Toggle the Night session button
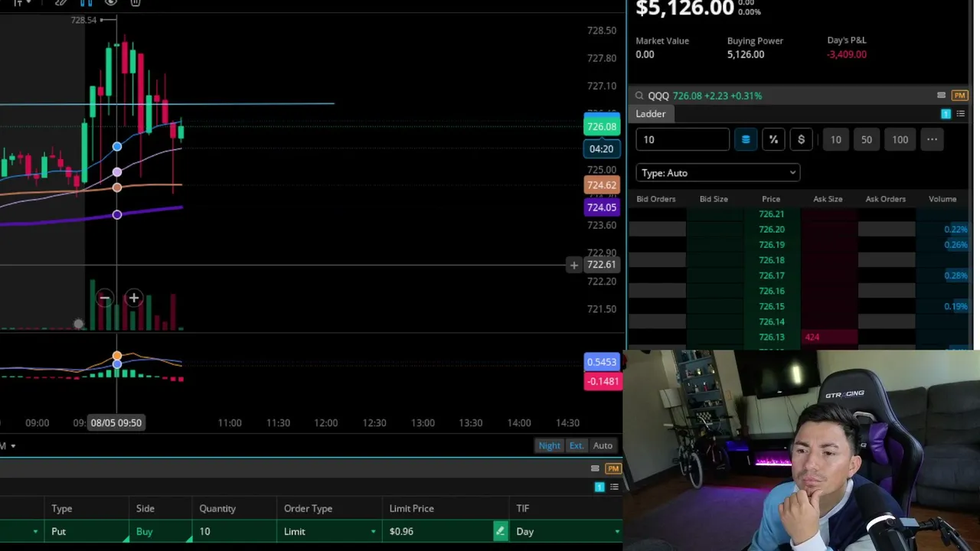 (549, 445)
